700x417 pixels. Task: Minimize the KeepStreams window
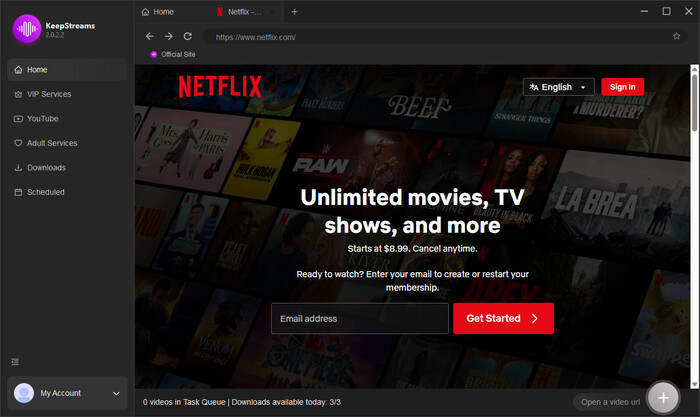[644, 12]
